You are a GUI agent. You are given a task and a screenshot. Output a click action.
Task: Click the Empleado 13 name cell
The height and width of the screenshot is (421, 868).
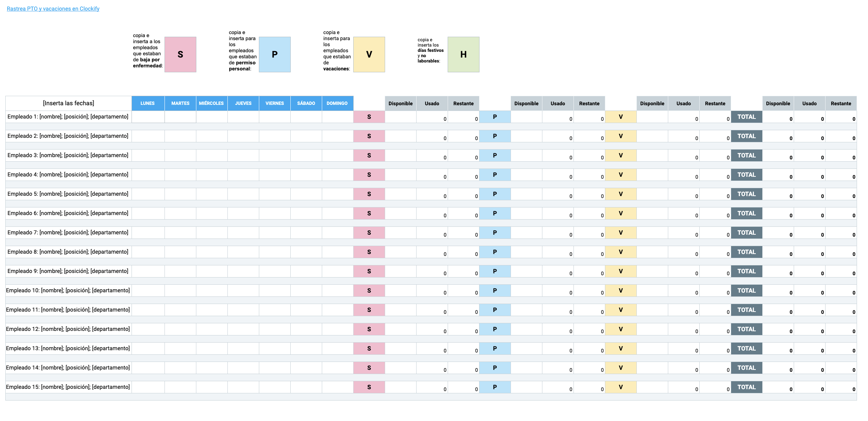69,348
